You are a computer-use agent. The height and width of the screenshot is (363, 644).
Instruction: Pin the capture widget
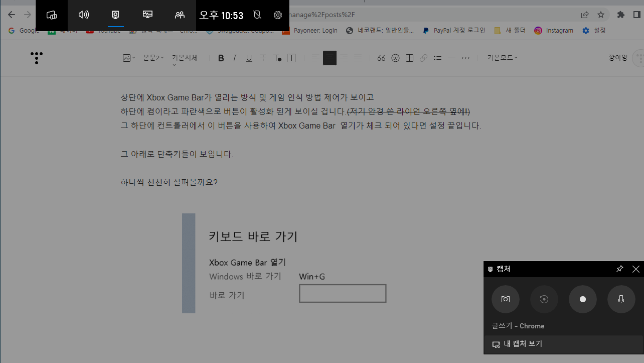620,269
